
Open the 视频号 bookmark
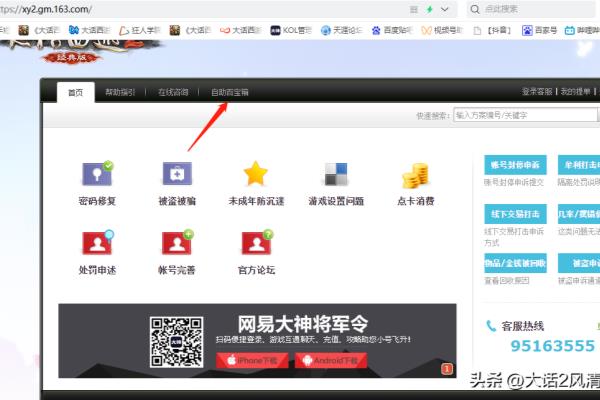[x=442, y=30]
